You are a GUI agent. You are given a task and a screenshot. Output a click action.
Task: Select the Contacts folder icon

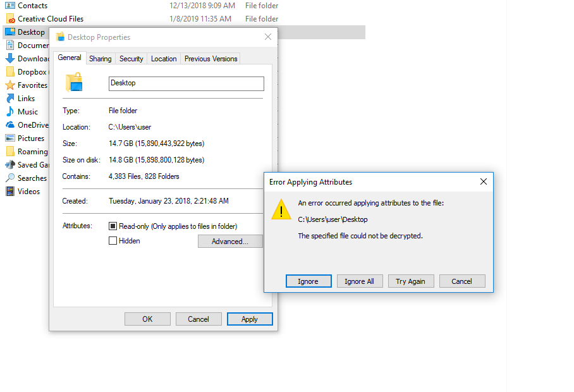10,6
